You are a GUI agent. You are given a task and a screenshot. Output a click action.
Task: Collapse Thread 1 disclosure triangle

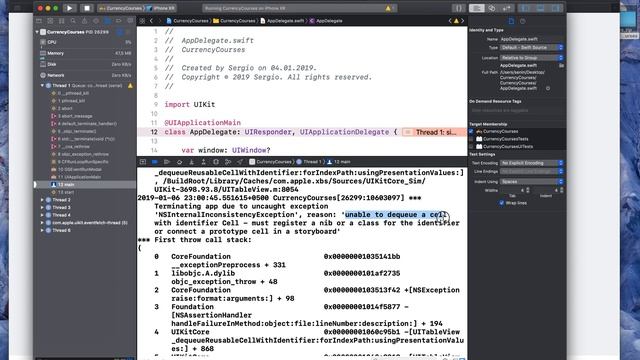[42, 85]
